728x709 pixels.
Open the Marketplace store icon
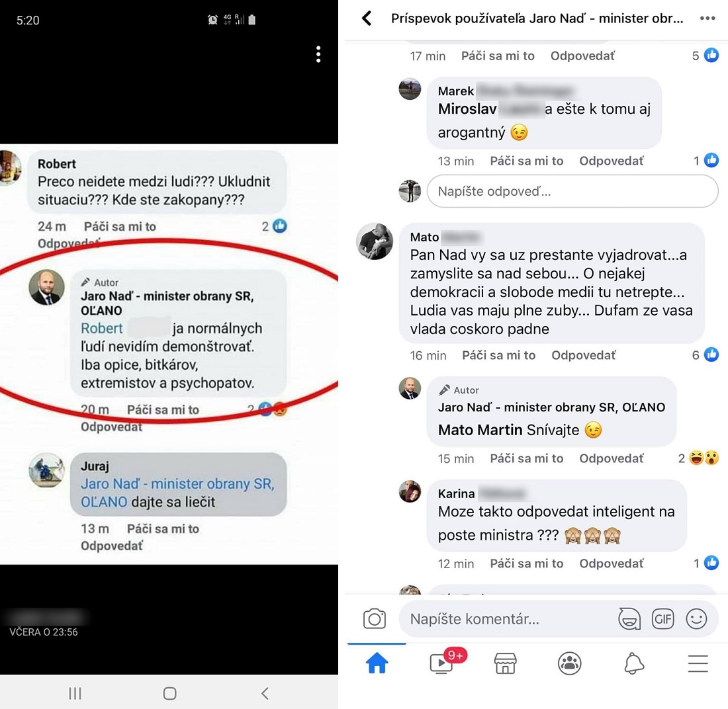coord(505,663)
